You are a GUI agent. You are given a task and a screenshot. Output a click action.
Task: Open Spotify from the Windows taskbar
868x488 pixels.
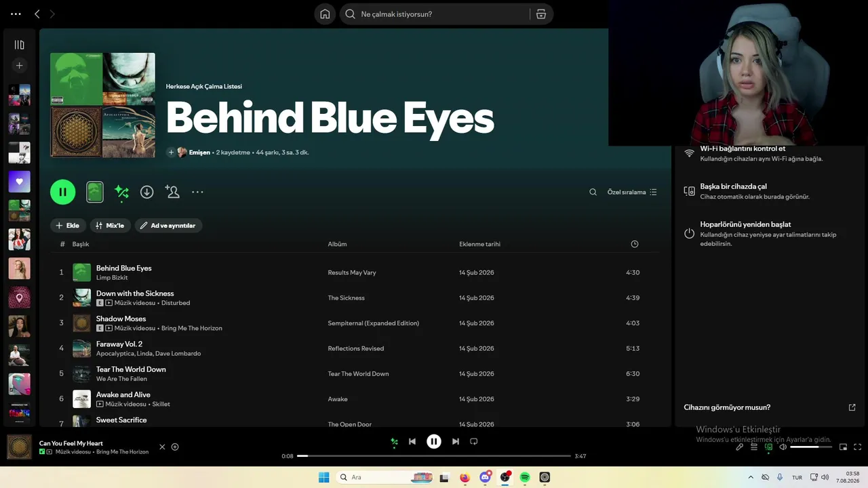[525, 477]
